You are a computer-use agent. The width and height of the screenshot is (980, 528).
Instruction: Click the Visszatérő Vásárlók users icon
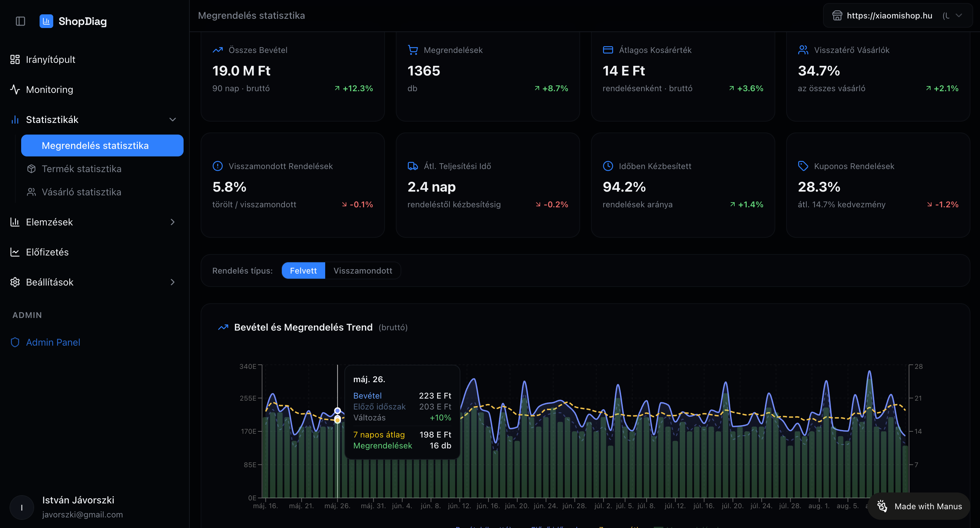tap(803, 50)
